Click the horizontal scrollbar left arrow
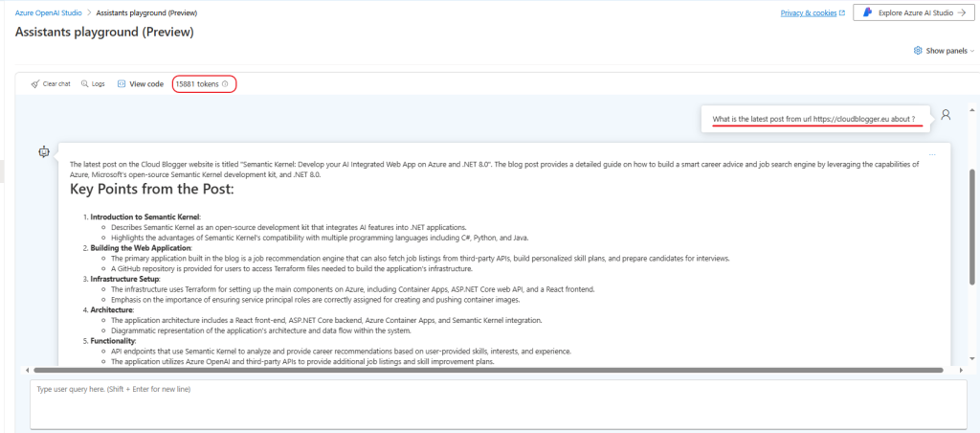Viewport: 980px width, 433px height. pyautogui.click(x=26, y=370)
